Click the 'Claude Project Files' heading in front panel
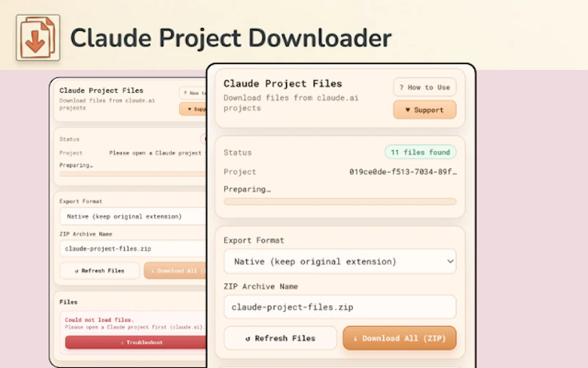This screenshot has width=588, height=368. tap(283, 83)
